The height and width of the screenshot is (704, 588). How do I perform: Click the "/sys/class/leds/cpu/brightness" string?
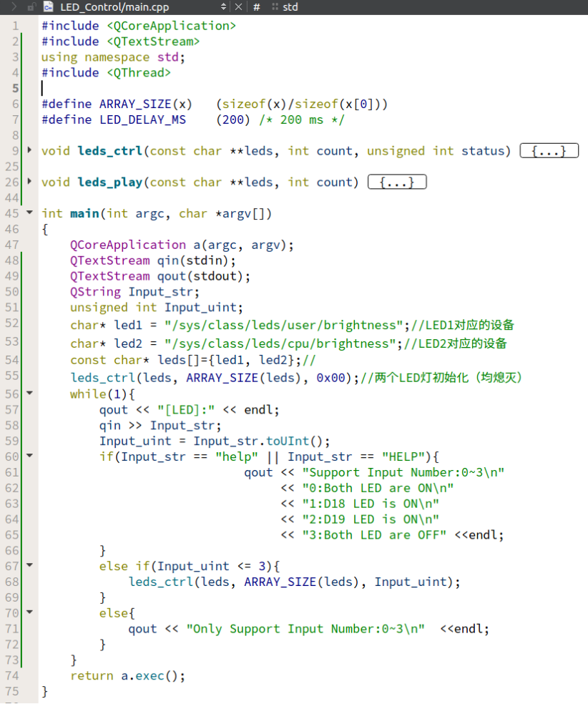point(280,344)
